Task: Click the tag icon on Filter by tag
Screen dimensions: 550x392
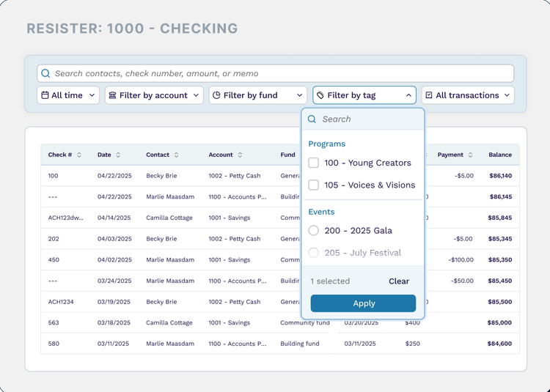Action: pos(320,95)
